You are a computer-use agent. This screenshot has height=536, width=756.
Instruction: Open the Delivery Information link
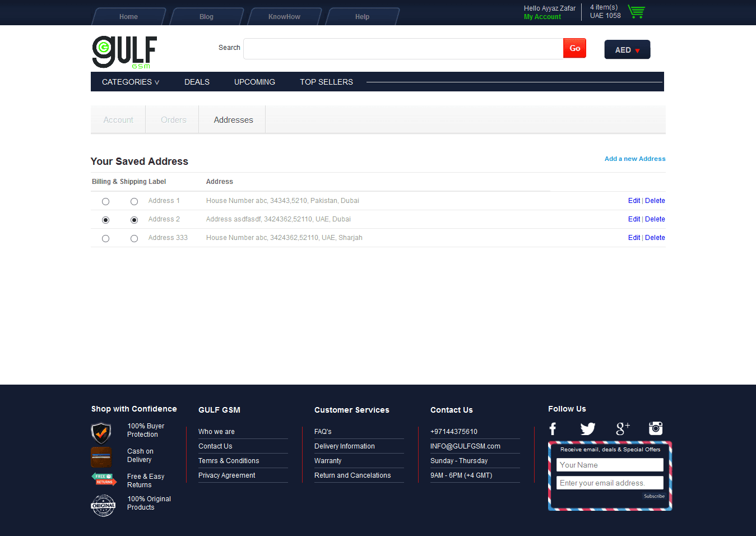pos(345,446)
